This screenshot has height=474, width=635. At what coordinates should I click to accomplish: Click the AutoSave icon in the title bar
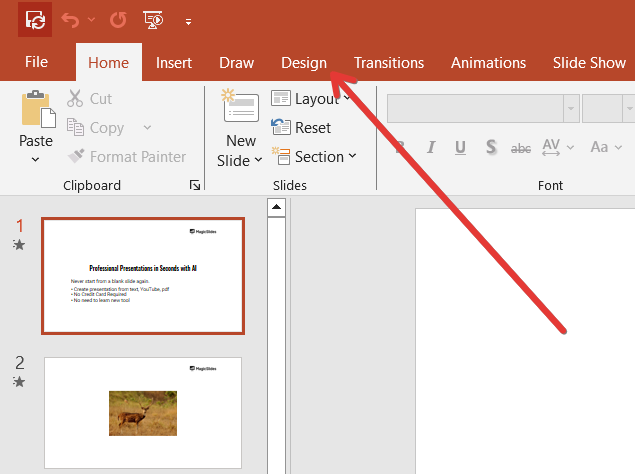coord(35,20)
